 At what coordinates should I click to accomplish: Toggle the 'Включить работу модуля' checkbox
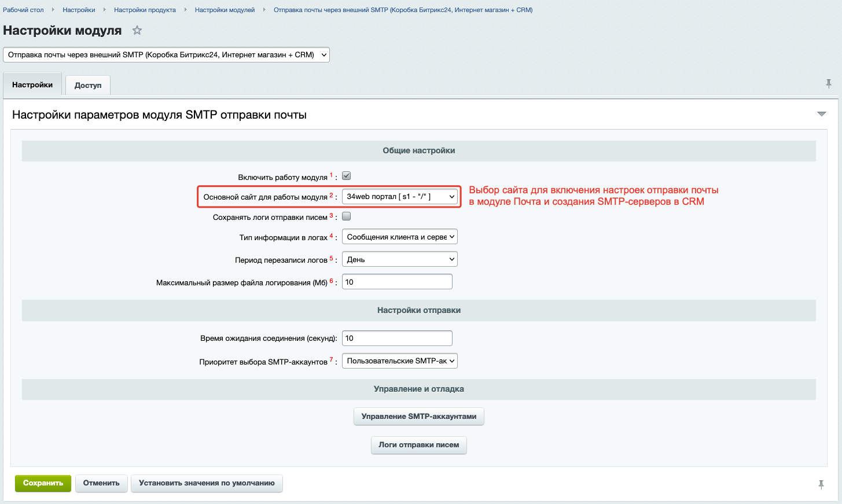pos(347,176)
